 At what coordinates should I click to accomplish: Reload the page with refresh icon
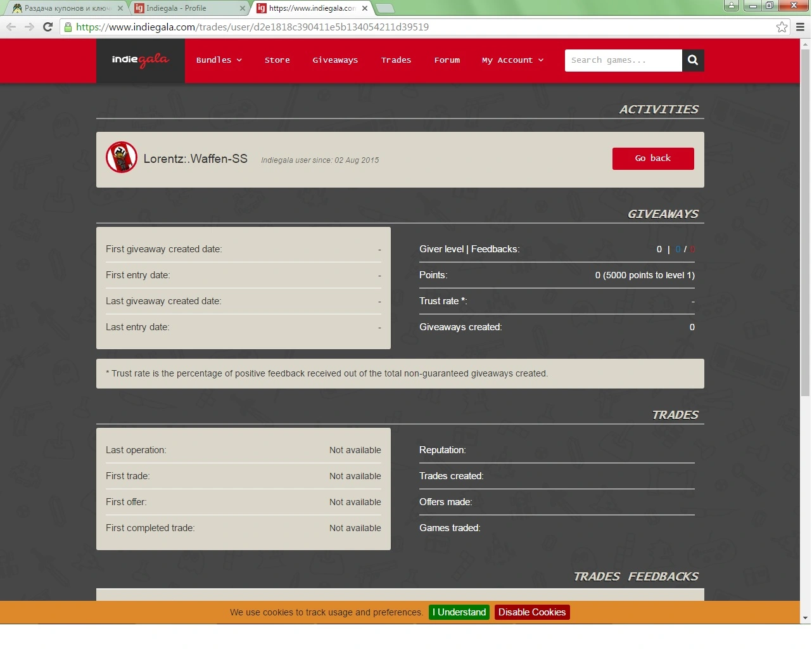pos(48,27)
